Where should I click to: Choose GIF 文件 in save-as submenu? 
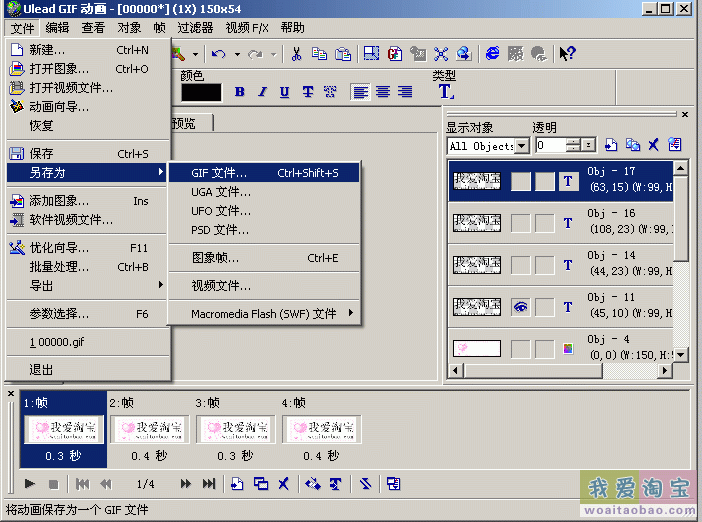point(264,173)
